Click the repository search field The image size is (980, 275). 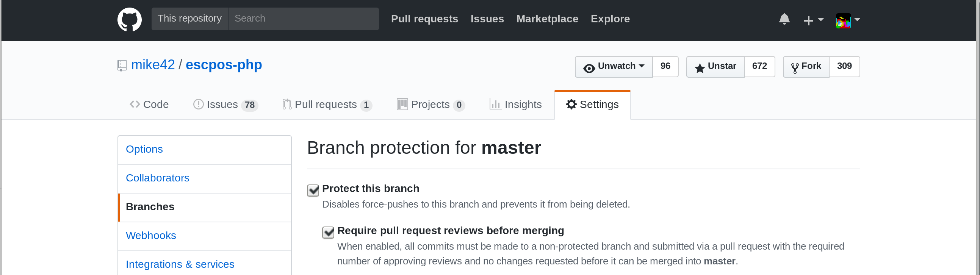coord(303,19)
